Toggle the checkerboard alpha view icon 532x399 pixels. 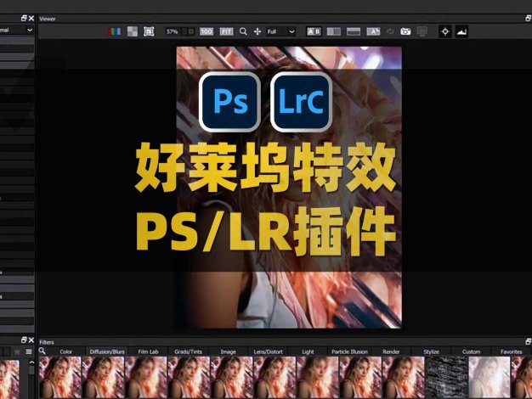pyautogui.click(x=133, y=31)
